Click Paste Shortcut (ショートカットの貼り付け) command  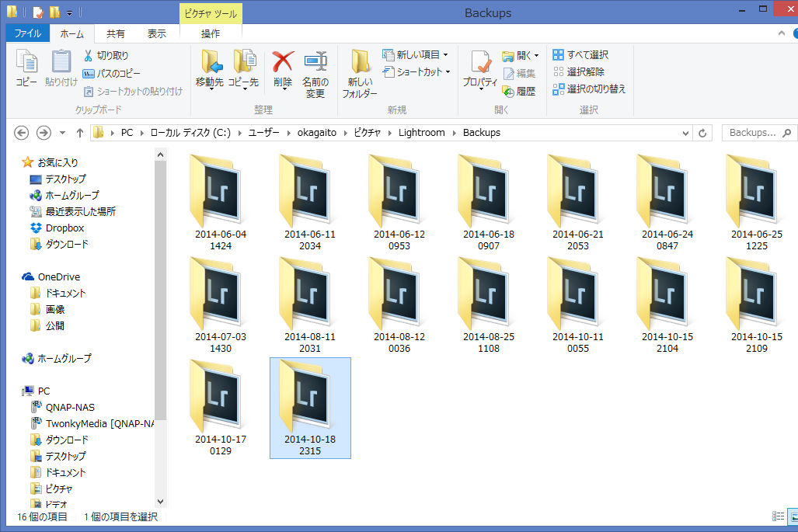click(x=132, y=91)
